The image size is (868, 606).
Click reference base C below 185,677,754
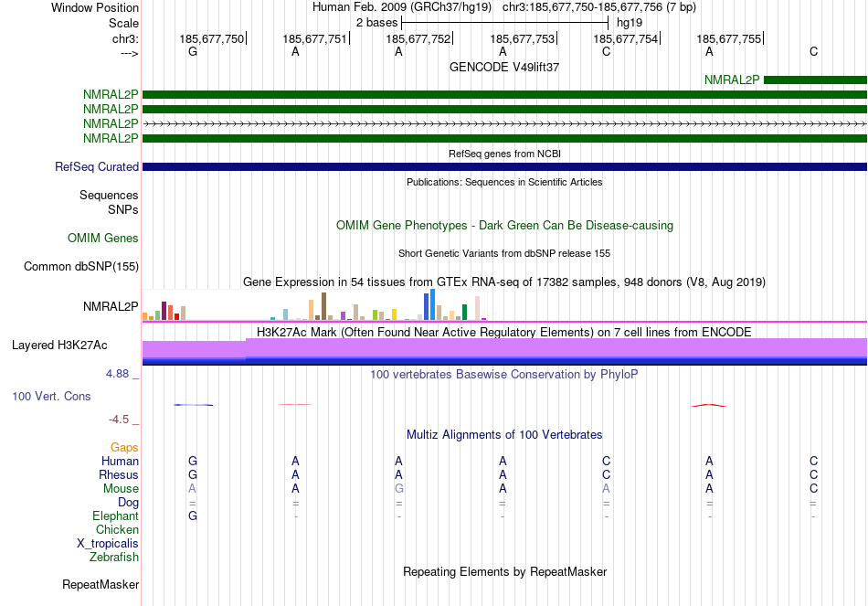click(x=606, y=51)
